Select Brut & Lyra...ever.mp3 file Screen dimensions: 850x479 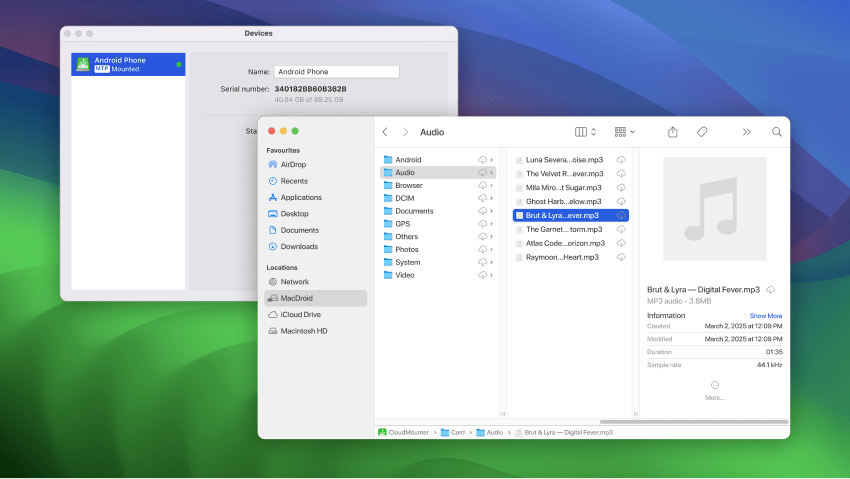pyautogui.click(x=570, y=215)
